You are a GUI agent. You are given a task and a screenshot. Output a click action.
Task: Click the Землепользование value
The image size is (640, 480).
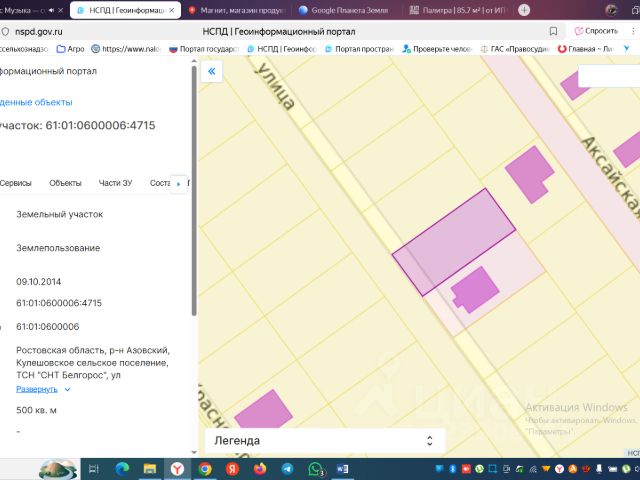[58, 248]
